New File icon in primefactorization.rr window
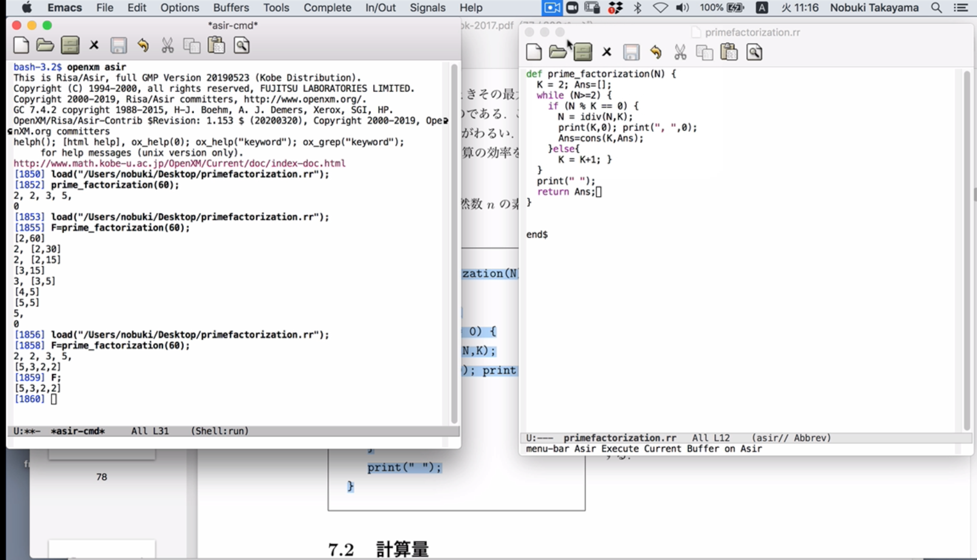The width and height of the screenshot is (977, 560). click(534, 52)
